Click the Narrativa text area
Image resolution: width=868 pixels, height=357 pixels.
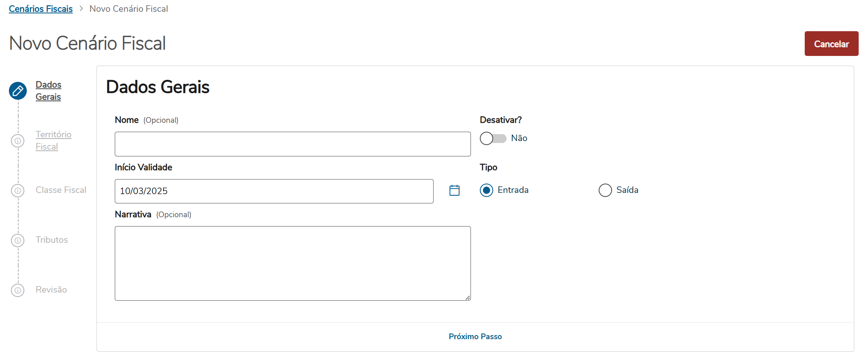pos(292,263)
